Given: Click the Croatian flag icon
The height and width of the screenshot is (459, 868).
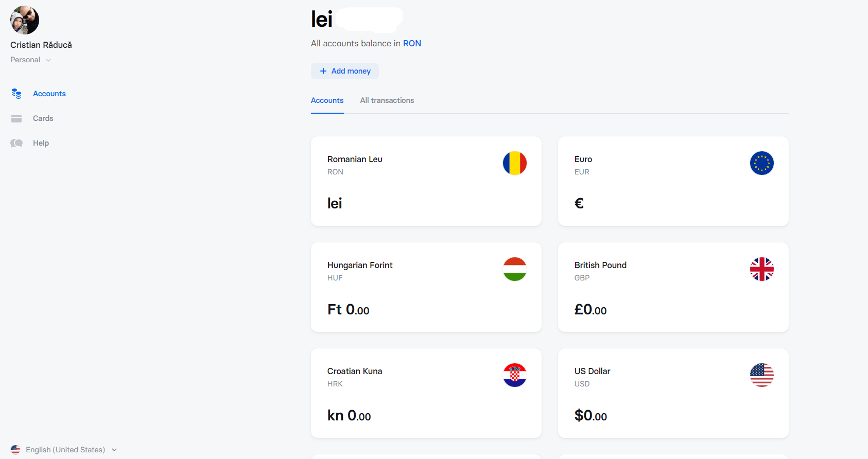Looking at the screenshot, I should tap(515, 375).
